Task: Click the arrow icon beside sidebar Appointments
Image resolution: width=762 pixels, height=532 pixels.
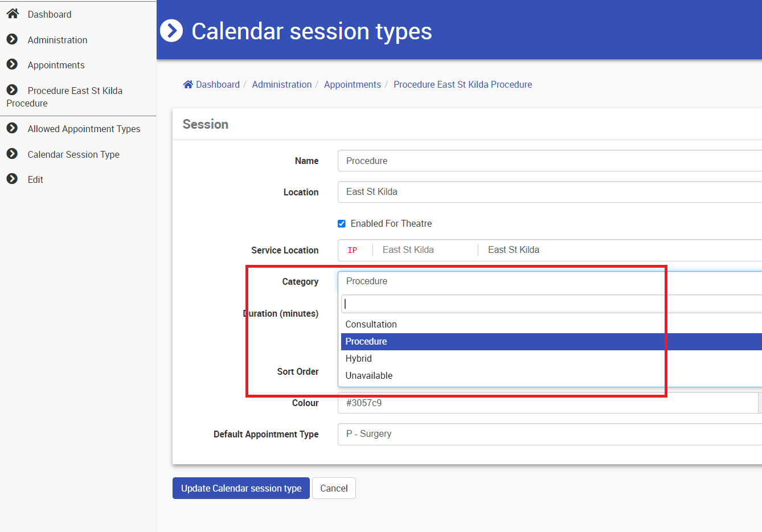Action: 12,64
